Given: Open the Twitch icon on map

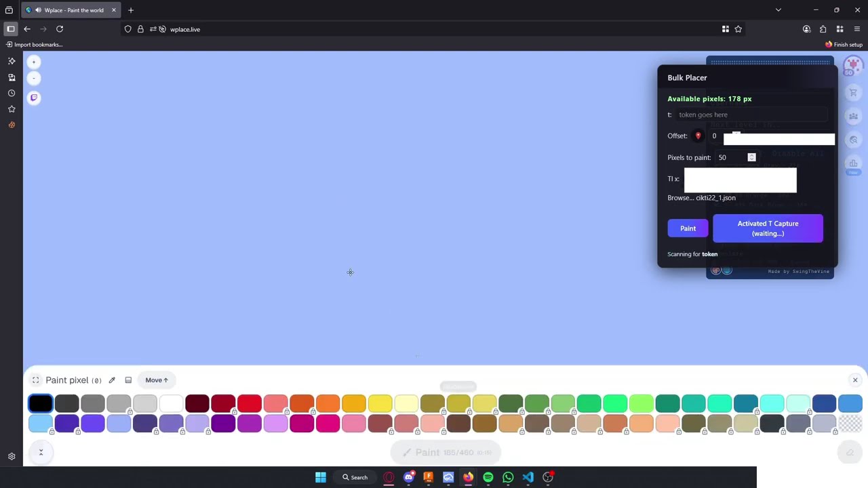Looking at the screenshot, I should (34, 98).
